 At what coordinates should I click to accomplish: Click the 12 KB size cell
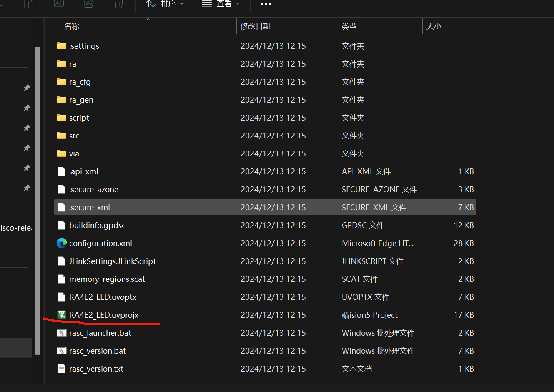pyautogui.click(x=464, y=225)
